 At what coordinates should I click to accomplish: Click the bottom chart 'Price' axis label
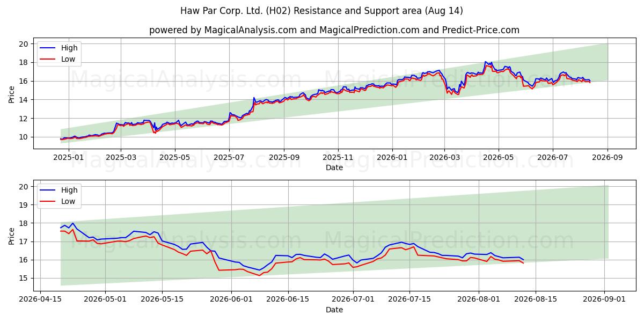click(x=12, y=236)
